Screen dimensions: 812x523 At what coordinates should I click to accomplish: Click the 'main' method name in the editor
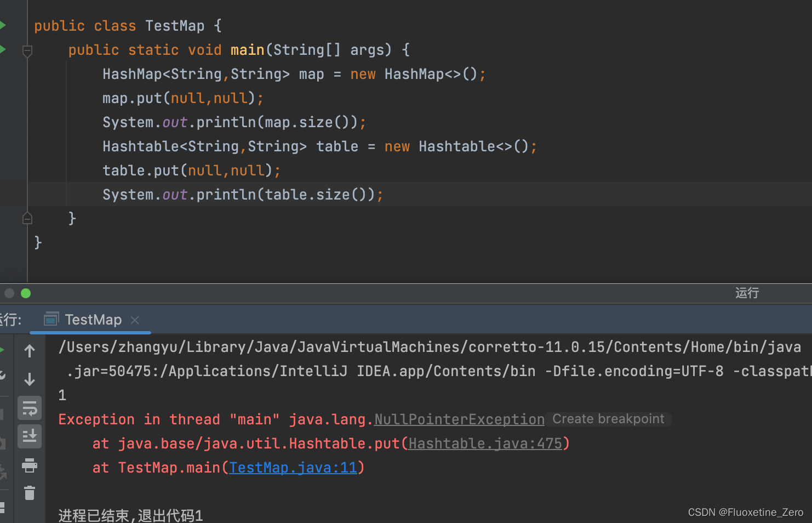[x=247, y=50]
